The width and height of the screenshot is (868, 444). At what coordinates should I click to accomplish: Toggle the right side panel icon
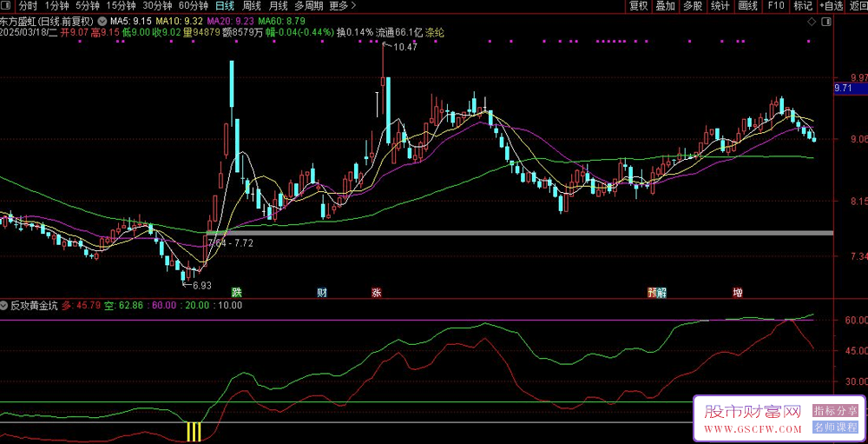(x=826, y=22)
